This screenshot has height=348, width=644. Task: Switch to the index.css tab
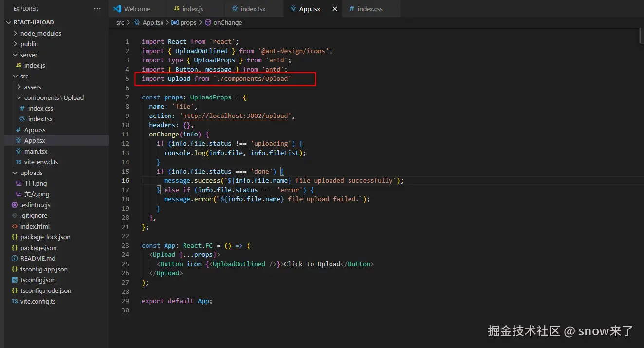(x=372, y=9)
